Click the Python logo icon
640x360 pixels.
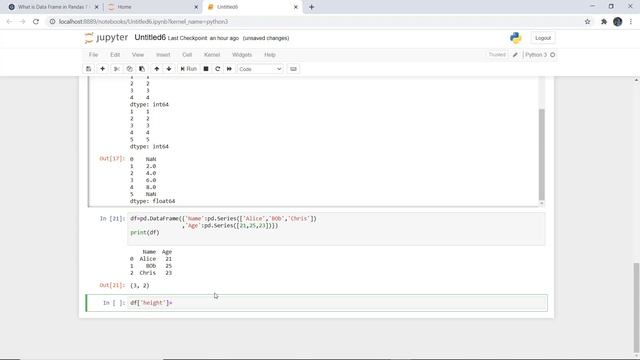point(516,38)
